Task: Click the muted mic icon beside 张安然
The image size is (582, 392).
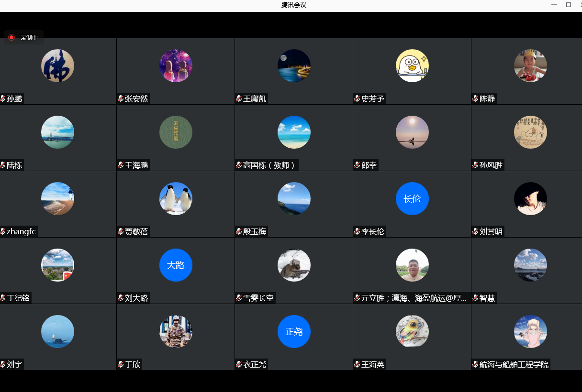Action: point(121,98)
